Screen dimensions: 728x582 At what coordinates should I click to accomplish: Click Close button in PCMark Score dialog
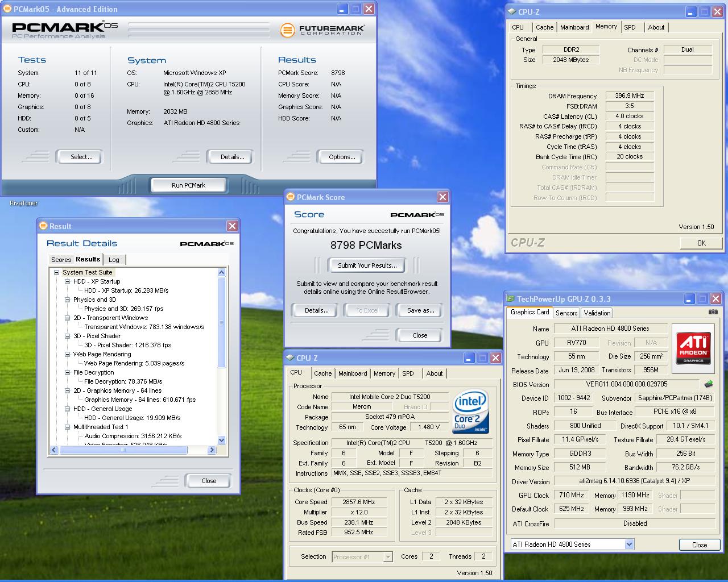coord(420,335)
